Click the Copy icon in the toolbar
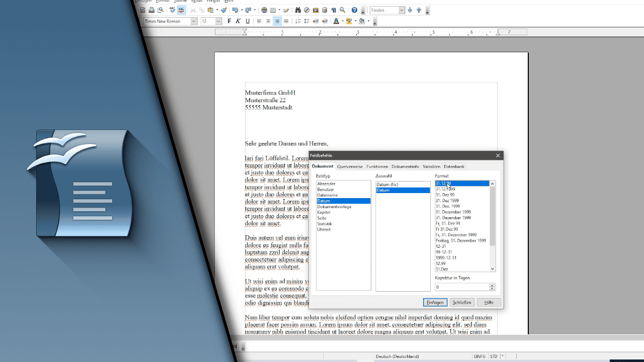 point(202,10)
